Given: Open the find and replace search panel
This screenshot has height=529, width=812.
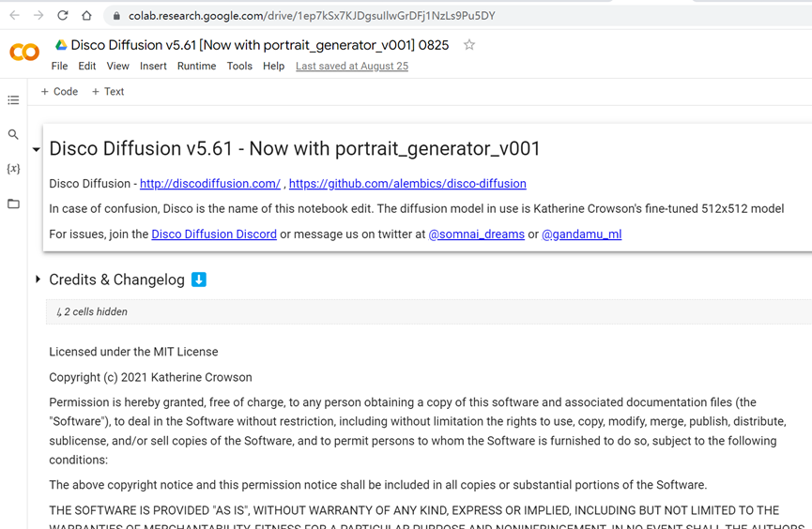Looking at the screenshot, I should pos(13,134).
